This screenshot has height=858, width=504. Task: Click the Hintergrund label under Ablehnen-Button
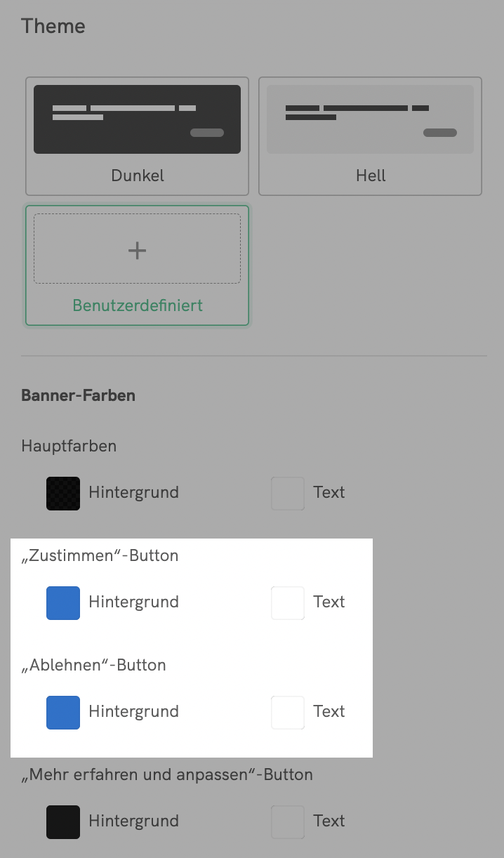coord(133,712)
